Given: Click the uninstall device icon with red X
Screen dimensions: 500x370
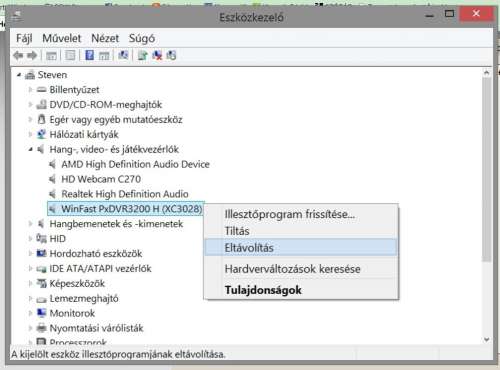Looking at the screenshot, I should pyautogui.click(x=157, y=55).
